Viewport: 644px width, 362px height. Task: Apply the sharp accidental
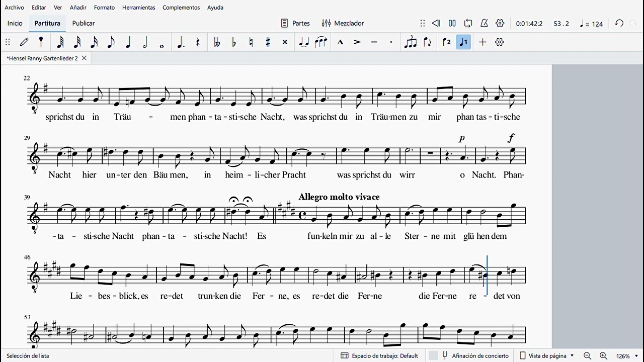tap(268, 42)
